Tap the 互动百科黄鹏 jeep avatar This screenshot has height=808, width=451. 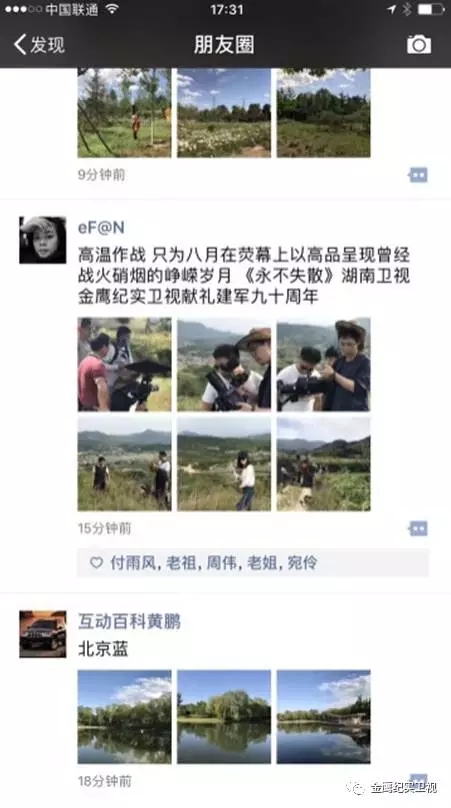coord(43,634)
